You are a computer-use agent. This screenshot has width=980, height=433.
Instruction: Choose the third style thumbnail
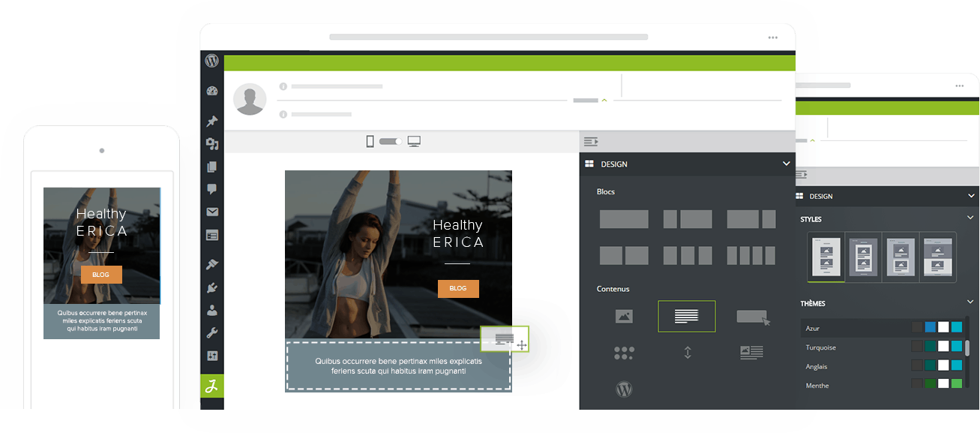point(901,257)
